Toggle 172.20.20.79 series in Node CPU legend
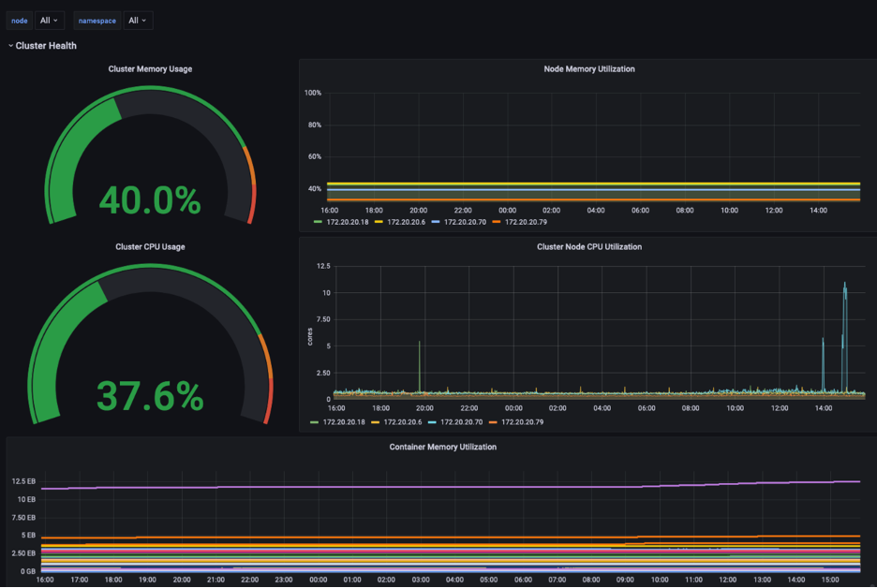 [523, 422]
